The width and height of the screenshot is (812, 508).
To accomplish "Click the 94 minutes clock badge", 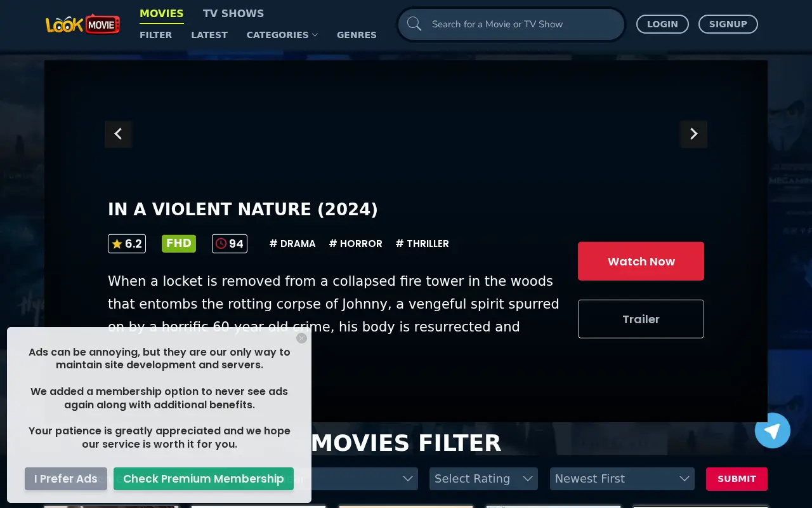I will [230, 244].
